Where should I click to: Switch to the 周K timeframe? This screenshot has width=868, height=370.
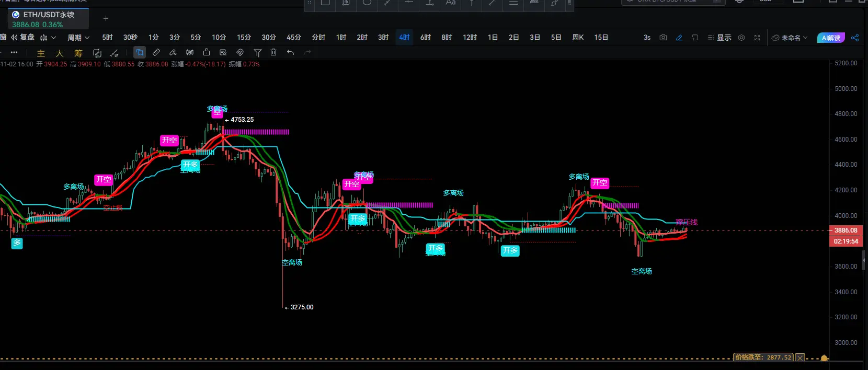(x=578, y=38)
